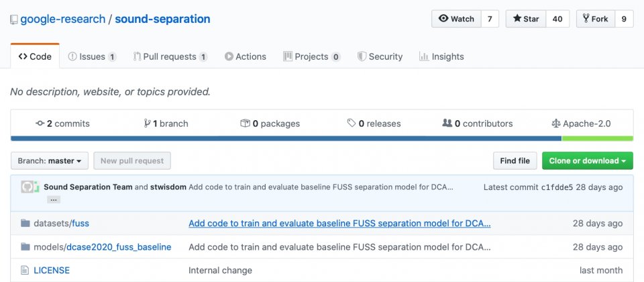Expand the Clone or download dropdown
Viewport: 644px width, 282px height.
[588, 160]
